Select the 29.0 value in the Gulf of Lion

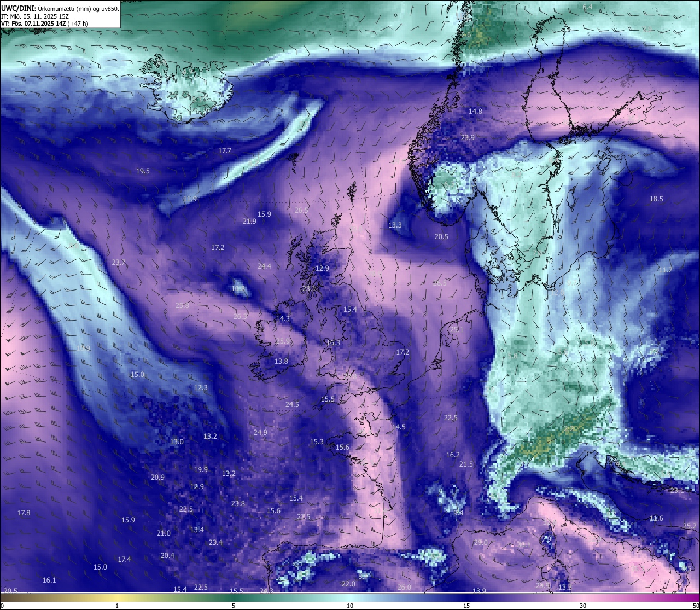click(481, 543)
